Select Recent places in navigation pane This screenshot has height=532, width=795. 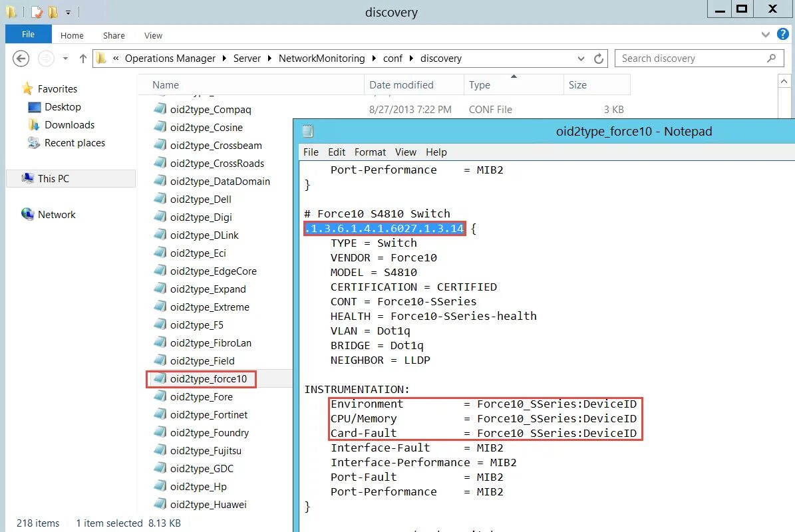(75, 143)
